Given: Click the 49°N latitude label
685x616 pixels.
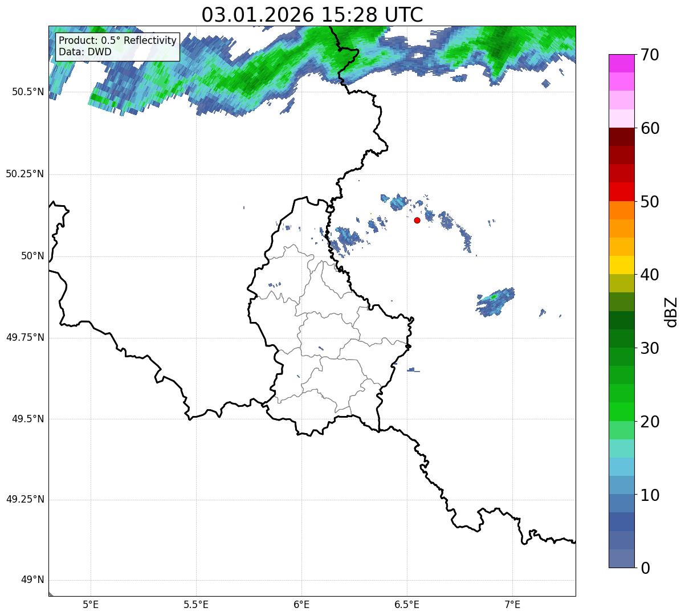Looking at the screenshot, I should (x=32, y=580).
